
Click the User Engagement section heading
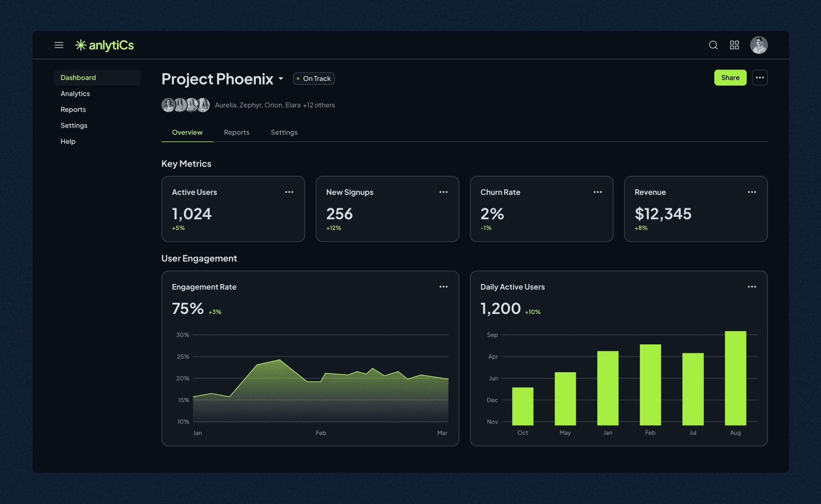pyautogui.click(x=199, y=258)
